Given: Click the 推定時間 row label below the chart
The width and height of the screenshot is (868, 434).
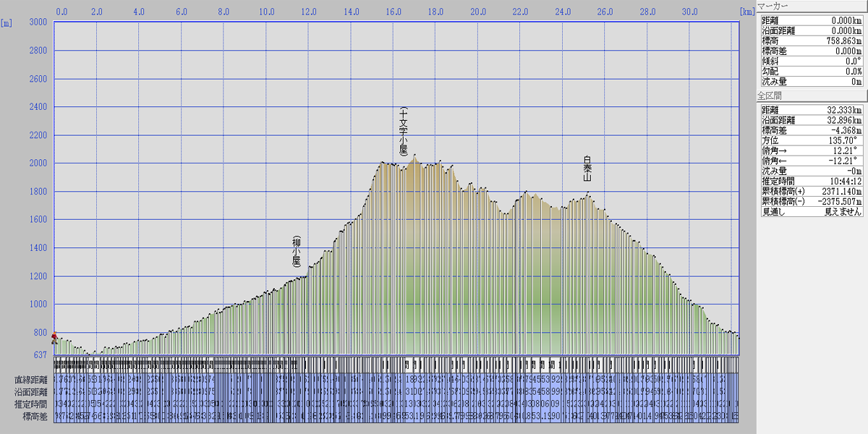Looking at the screenshot, I should 30,404.
